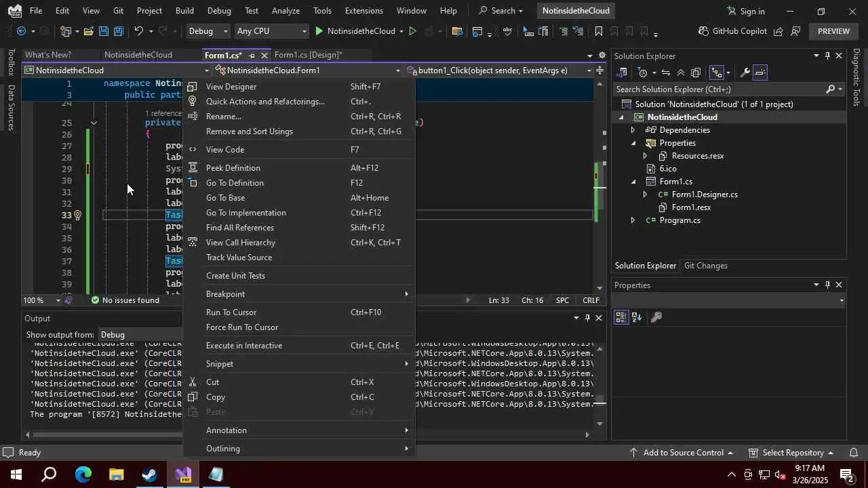Open Microsoft Edge from the taskbar
The width and height of the screenshot is (868, 488).
pyautogui.click(x=83, y=474)
